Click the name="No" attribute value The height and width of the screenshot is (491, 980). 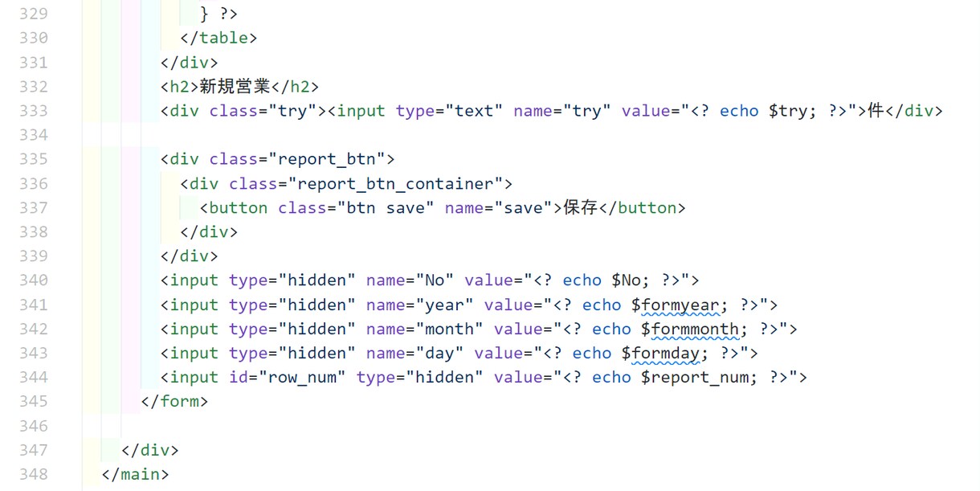pos(435,280)
